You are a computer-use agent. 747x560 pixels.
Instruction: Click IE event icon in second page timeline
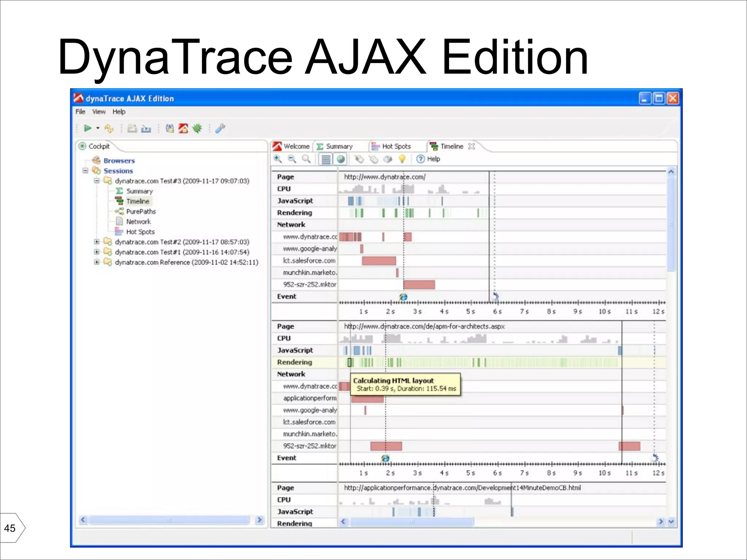coord(385,459)
